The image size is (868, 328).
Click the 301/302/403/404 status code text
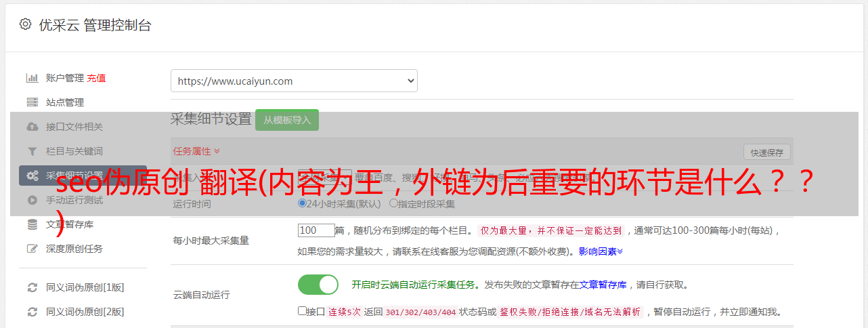(x=420, y=312)
